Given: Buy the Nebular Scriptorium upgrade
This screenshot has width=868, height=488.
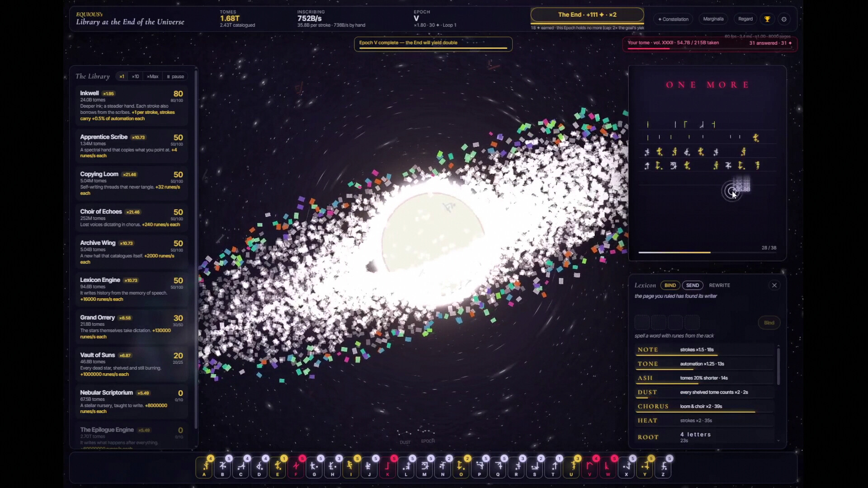Looking at the screenshot, I should tap(132, 402).
